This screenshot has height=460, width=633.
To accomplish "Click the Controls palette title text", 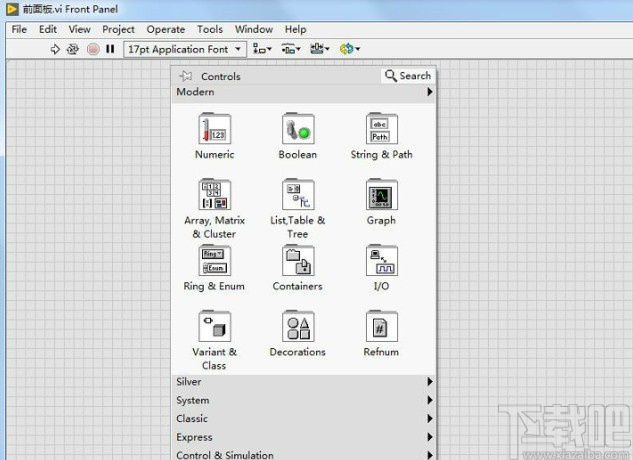I will [221, 76].
